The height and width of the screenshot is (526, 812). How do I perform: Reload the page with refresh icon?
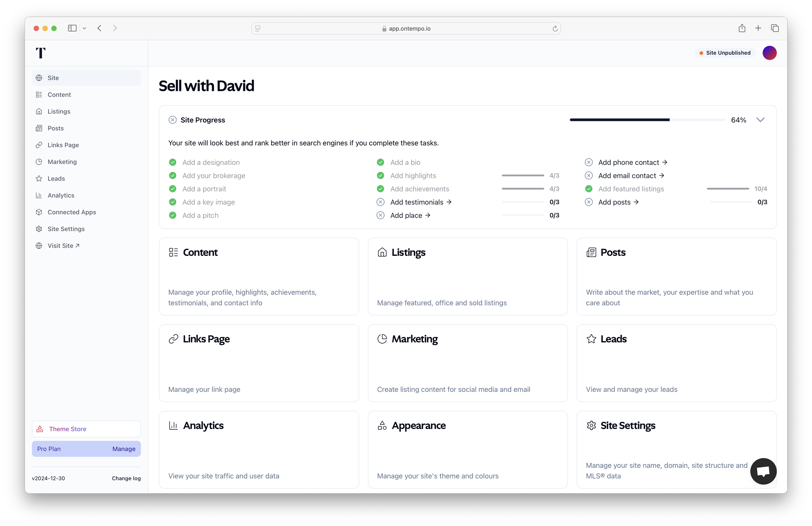coord(555,28)
